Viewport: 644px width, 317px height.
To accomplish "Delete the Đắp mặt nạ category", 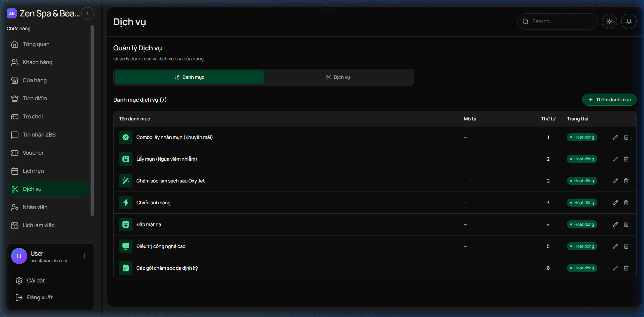I will point(626,224).
